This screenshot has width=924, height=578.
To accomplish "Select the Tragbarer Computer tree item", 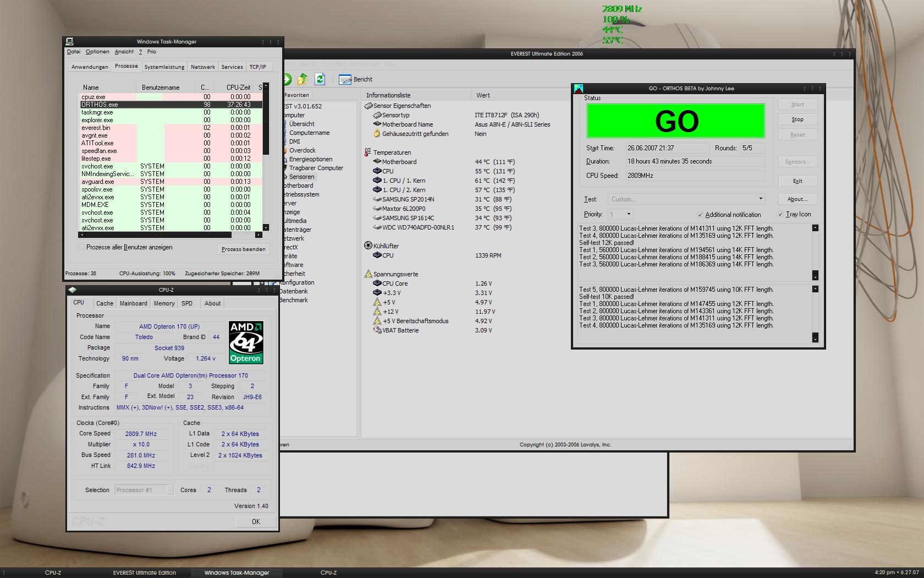I will tap(316, 168).
